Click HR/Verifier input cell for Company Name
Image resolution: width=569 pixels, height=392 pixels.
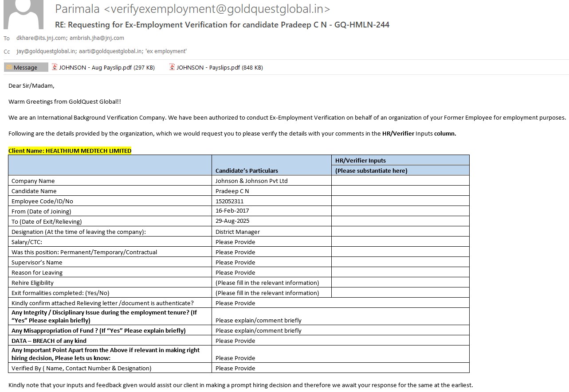pos(400,181)
